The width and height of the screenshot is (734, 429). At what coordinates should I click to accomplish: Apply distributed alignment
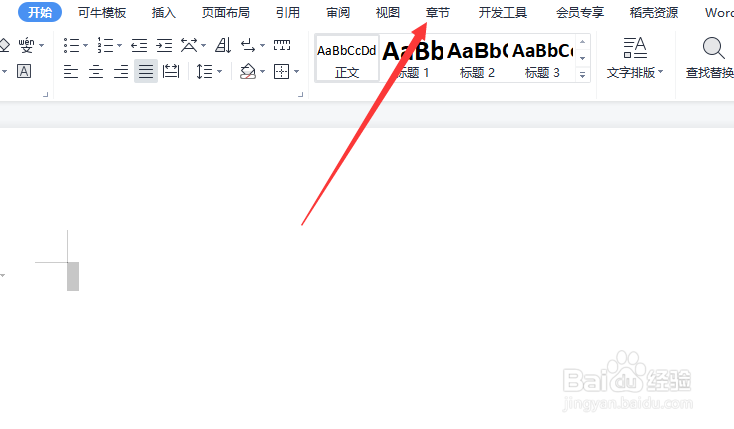tap(171, 72)
